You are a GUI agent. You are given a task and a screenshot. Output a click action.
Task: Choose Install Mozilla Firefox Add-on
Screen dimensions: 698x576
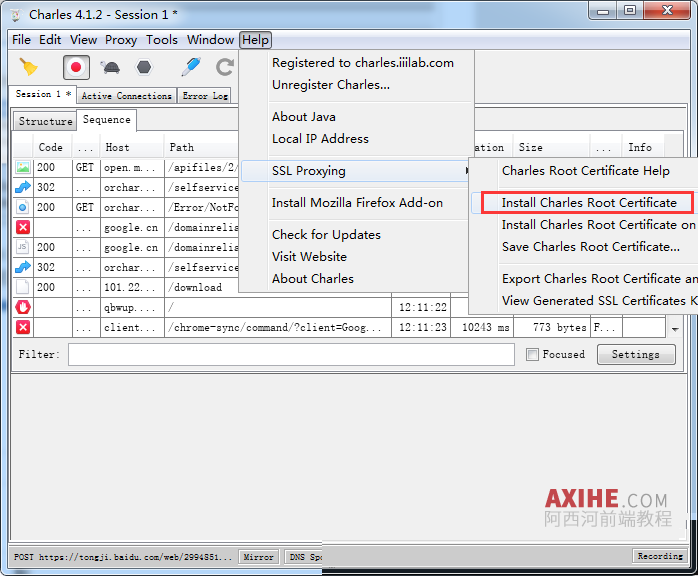(x=357, y=203)
